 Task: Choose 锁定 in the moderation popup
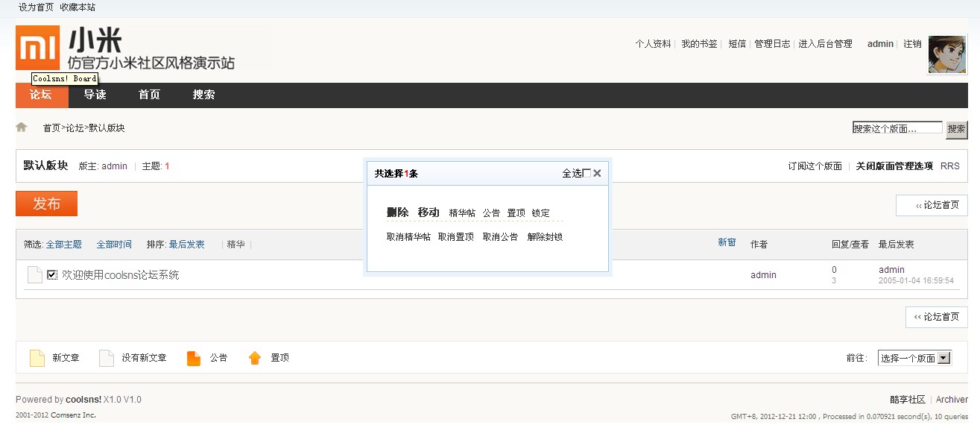[540, 213]
